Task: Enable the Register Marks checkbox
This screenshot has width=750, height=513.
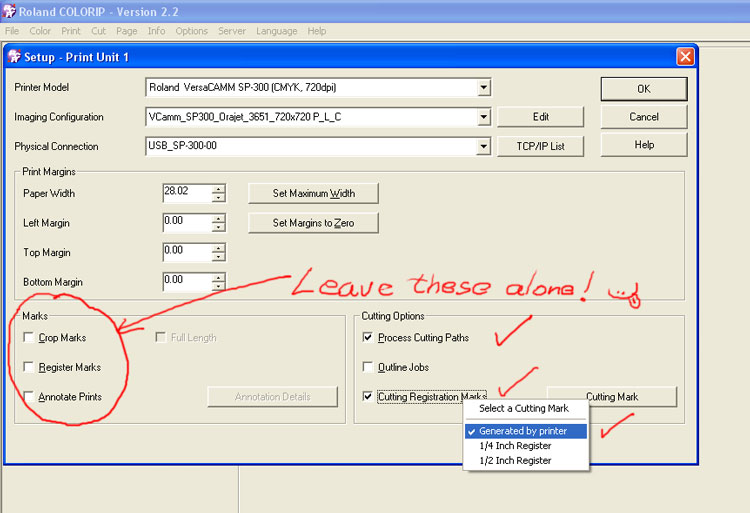Action: click(29, 367)
